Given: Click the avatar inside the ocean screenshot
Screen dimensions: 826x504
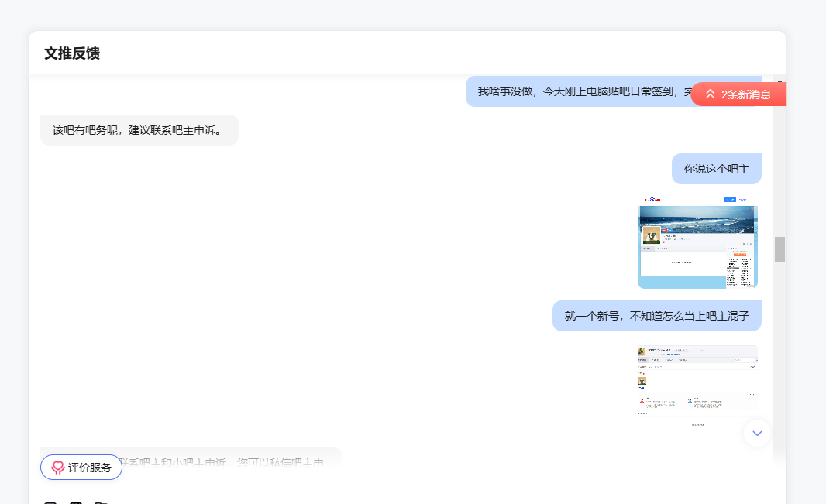Looking at the screenshot, I should 652,235.
